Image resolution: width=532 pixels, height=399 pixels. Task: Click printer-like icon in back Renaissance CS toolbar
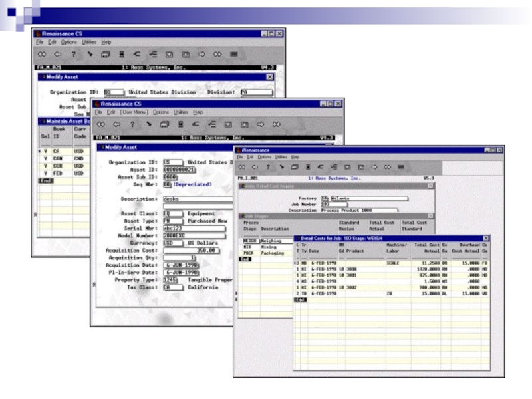(106, 54)
